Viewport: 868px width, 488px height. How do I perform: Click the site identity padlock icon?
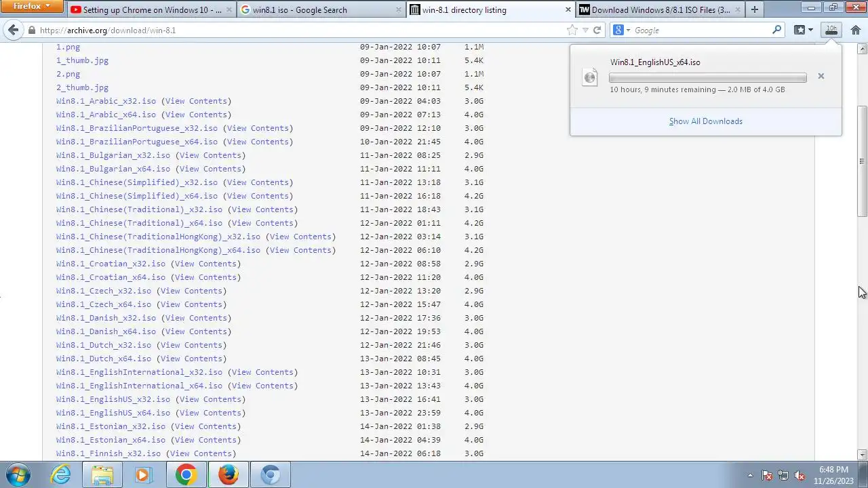(31, 30)
